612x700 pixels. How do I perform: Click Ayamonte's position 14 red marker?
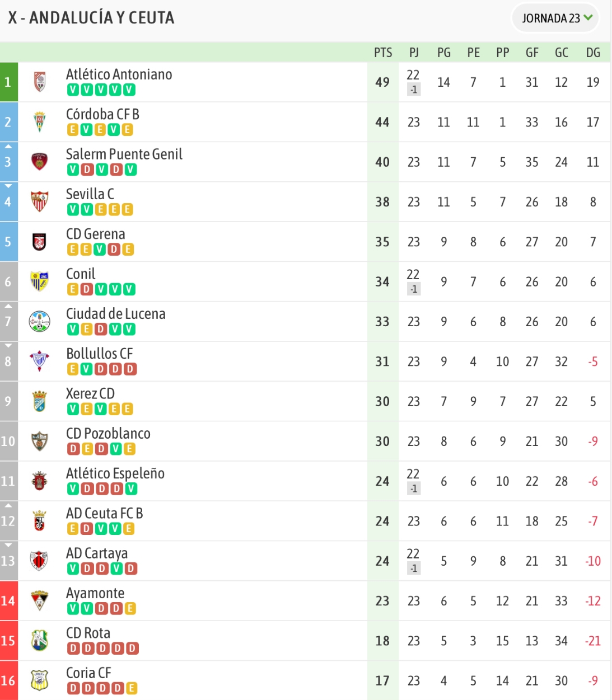point(9,601)
